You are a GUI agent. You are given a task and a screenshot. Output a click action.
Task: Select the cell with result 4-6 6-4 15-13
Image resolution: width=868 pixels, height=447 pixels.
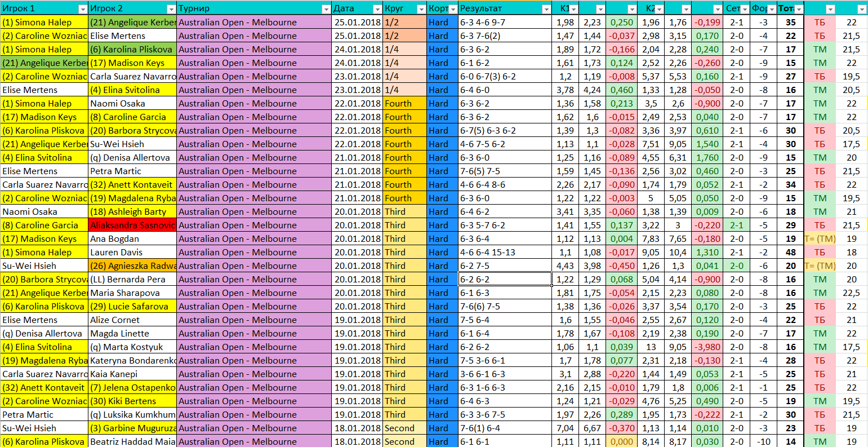click(x=505, y=252)
